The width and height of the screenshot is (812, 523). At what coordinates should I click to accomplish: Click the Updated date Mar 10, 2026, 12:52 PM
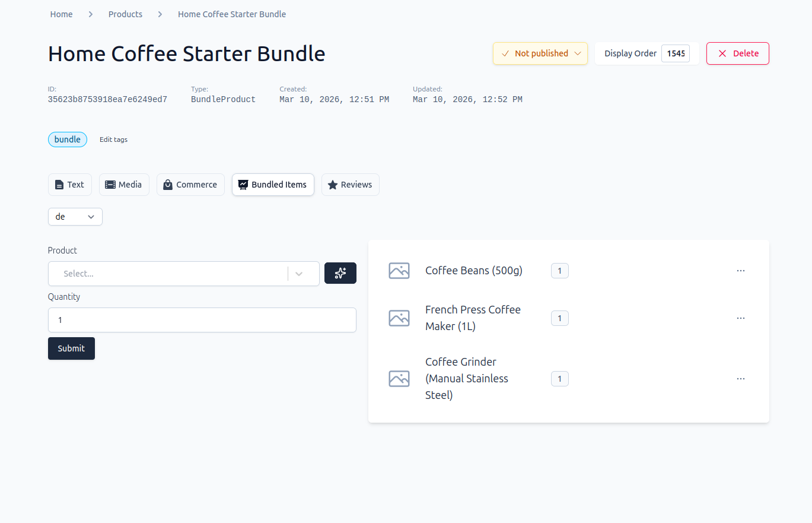(467, 100)
